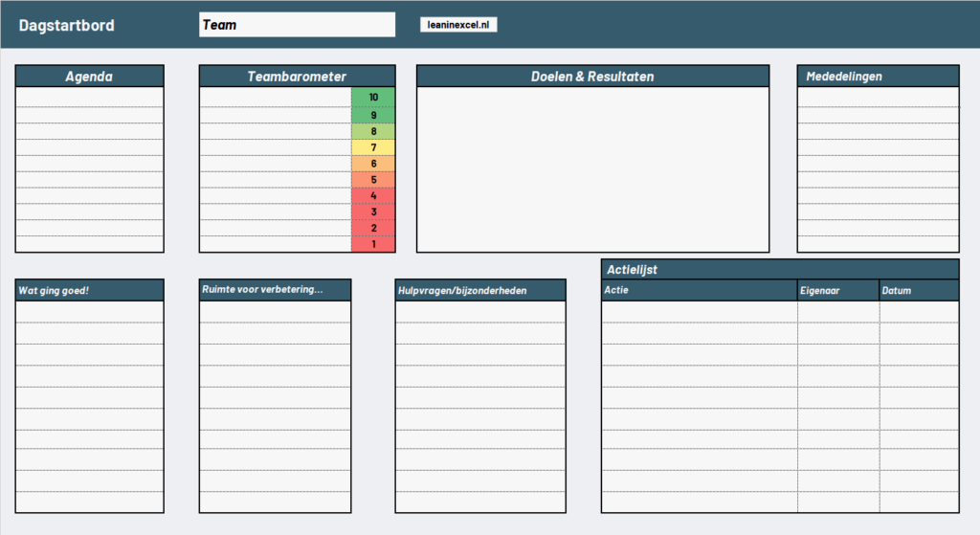This screenshot has width=980, height=535.
Task: Select score 9 on the Teambarometer
Action: click(373, 115)
